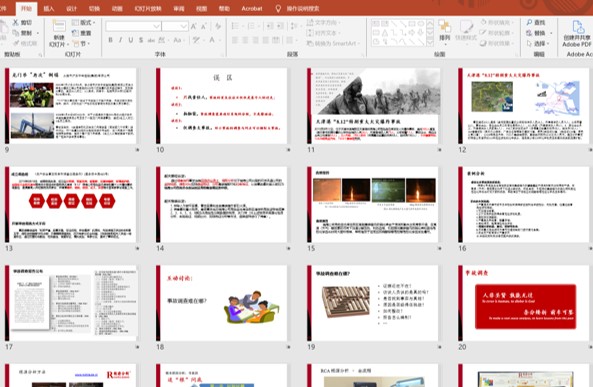Select slide 15 with four fire photos
The image size is (593, 387).
[373, 205]
